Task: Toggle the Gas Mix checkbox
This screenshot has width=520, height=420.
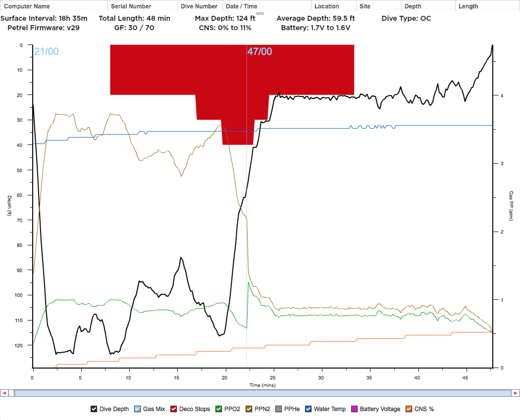Action: click(137, 409)
